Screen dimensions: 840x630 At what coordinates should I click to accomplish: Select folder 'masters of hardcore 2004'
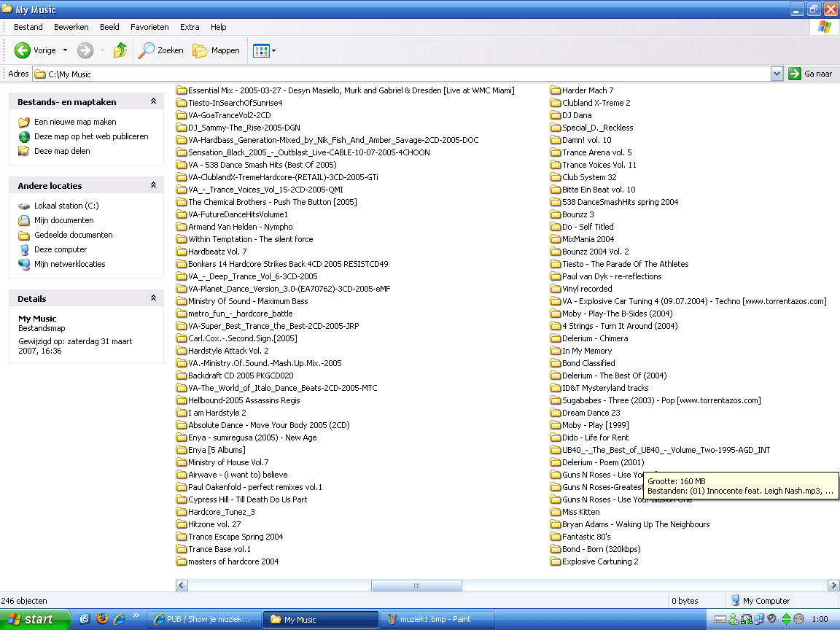227,561
